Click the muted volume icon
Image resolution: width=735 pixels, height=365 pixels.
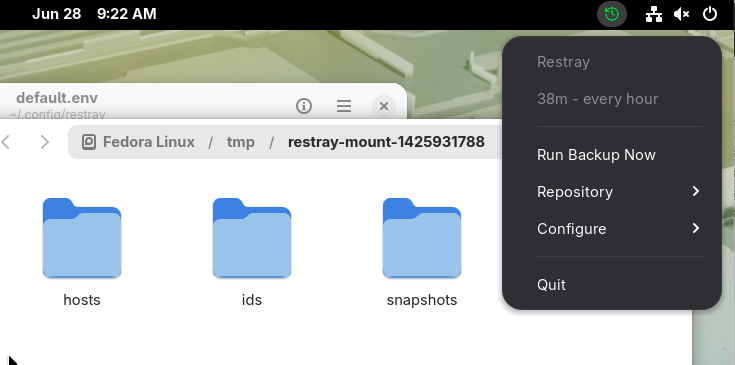pyautogui.click(x=681, y=14)
